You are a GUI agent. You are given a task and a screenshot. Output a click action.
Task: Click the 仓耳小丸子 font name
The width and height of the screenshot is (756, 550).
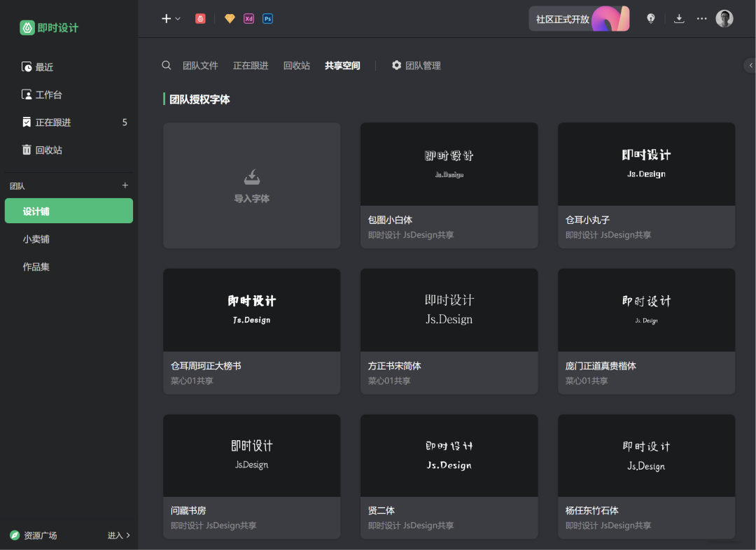pyautogui.click(x=588, y=220)
